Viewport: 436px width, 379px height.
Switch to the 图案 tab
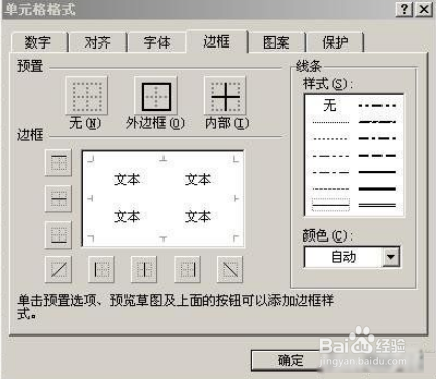pos(276,43)
